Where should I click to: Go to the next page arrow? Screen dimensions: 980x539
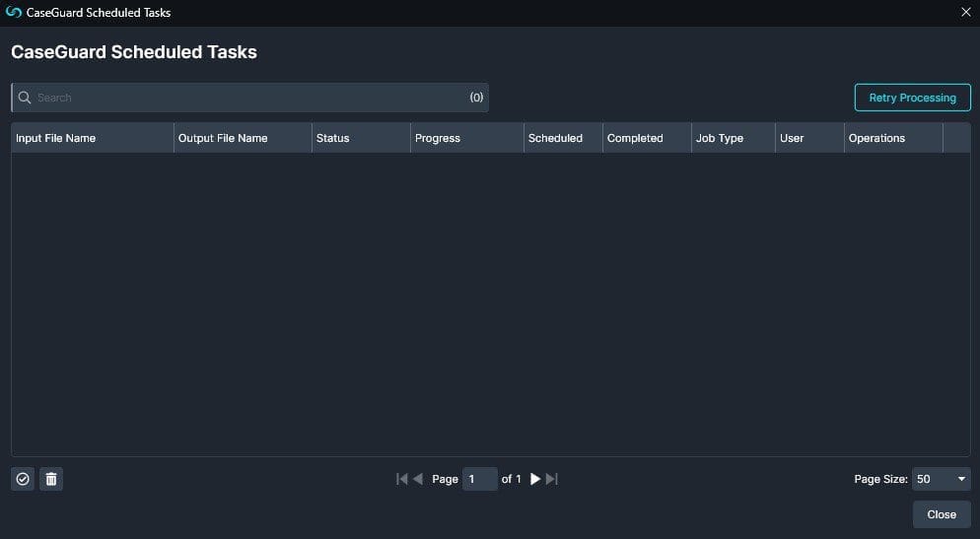click(x=535, y=479)
